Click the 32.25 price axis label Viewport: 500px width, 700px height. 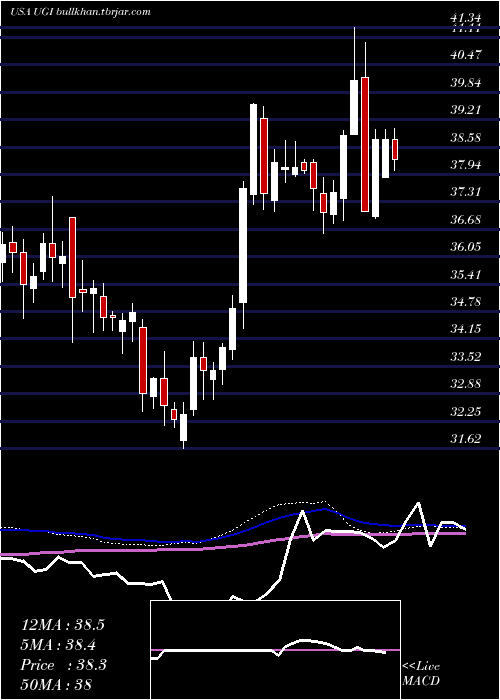click(466, 412)
